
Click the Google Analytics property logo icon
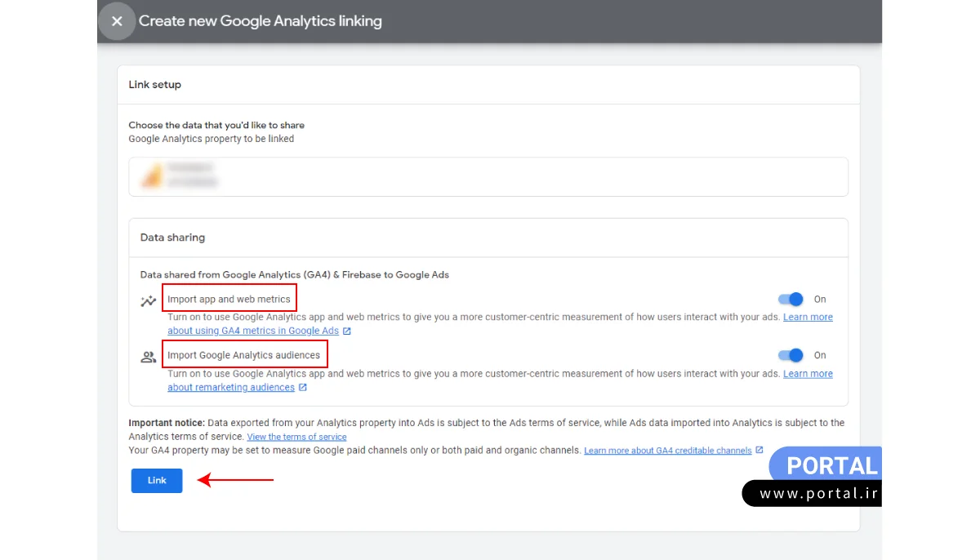point(152,176)
